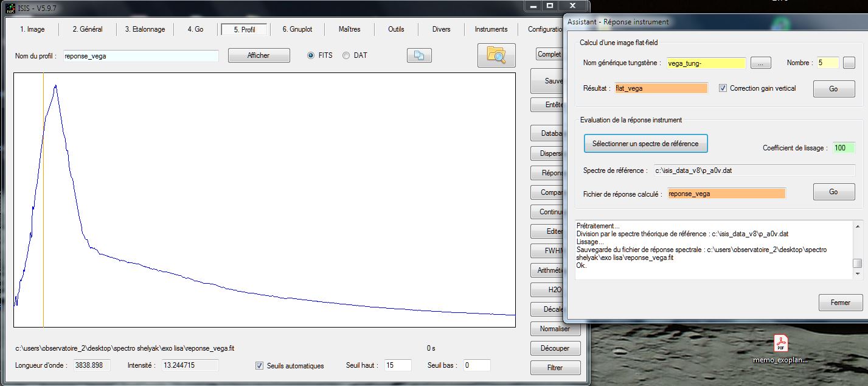Close the assistant with Fermer button

(x=840, y=303)
